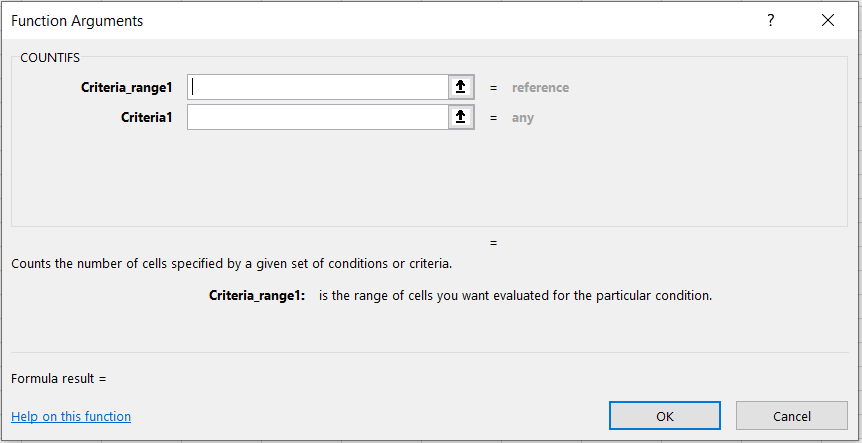Click the equals sign beside Criteria_range1 field

click(x=493, y=87)
